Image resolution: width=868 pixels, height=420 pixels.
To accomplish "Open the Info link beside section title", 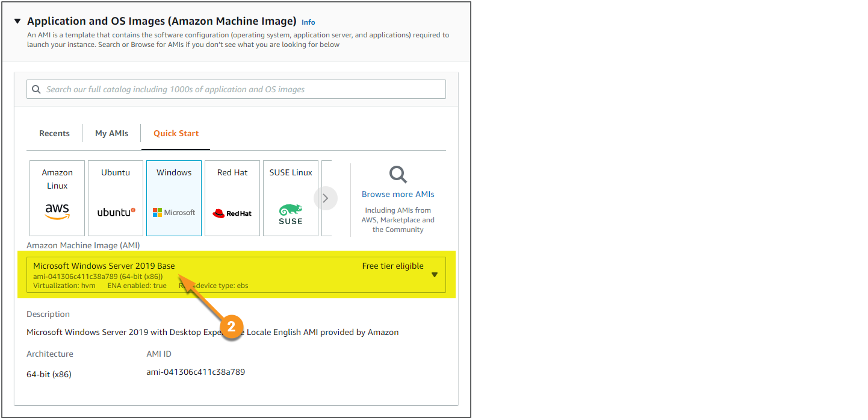I will 308,22.
